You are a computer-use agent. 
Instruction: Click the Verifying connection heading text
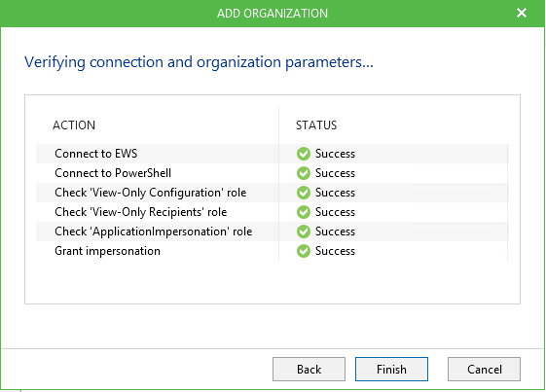click(x=199, y=62)
